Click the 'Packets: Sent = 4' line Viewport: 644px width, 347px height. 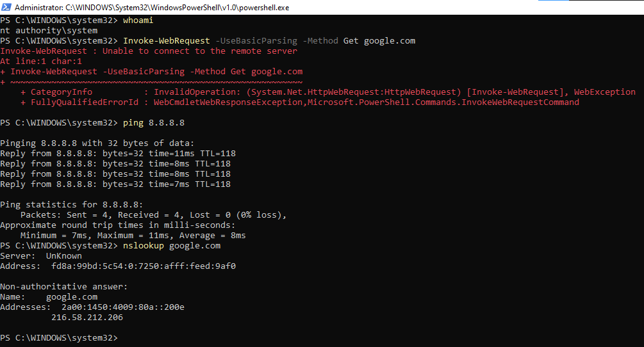pyautogui.click(x=153, y=215)
